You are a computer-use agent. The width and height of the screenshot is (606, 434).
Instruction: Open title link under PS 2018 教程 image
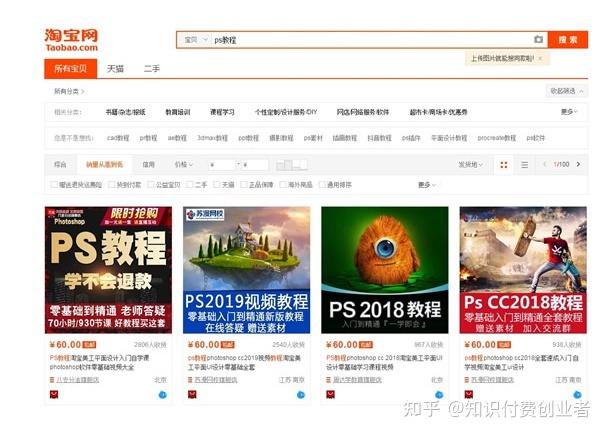tap(384, 363)
